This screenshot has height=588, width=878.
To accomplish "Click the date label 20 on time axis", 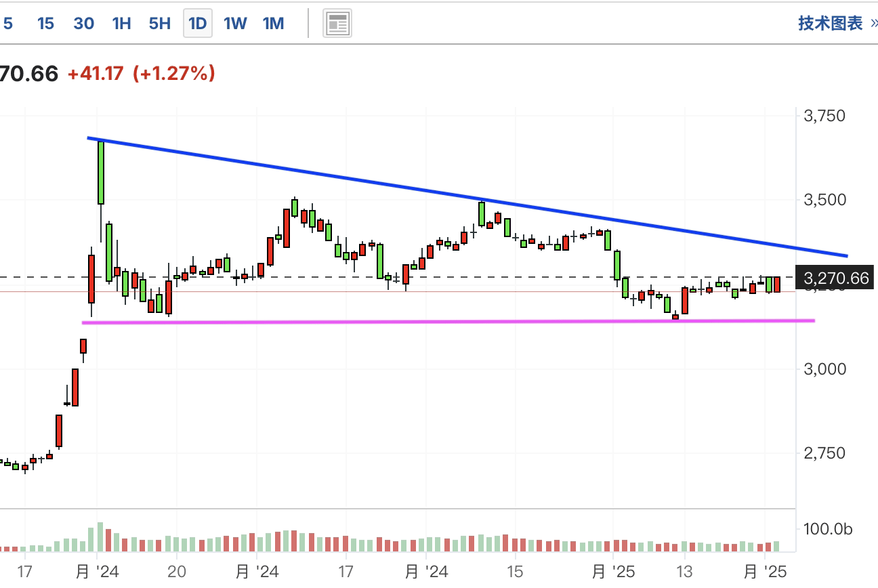I will 177,572.
